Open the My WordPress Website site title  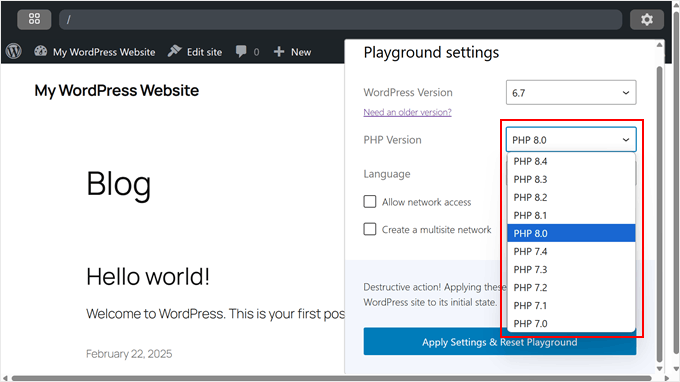117,91
